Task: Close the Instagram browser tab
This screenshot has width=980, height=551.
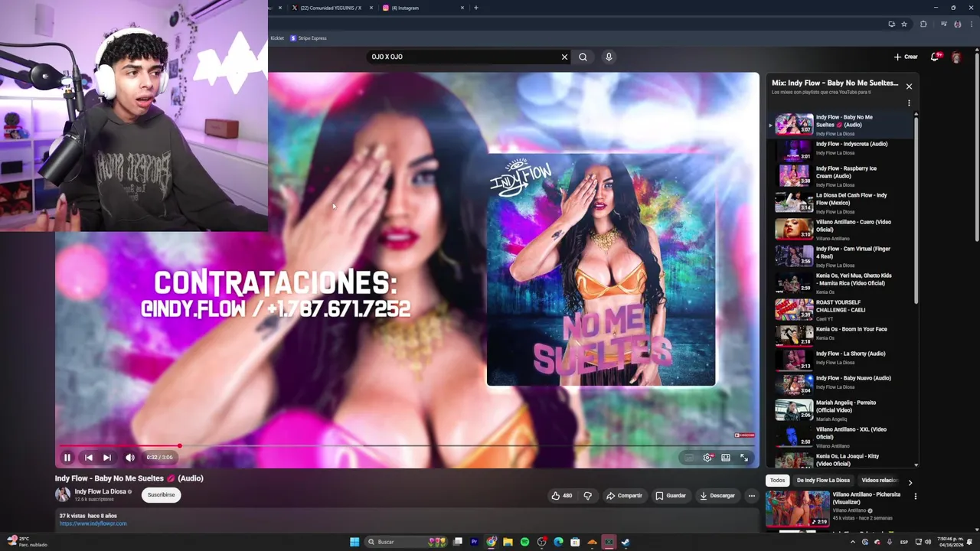Action: tap(462, 8)
